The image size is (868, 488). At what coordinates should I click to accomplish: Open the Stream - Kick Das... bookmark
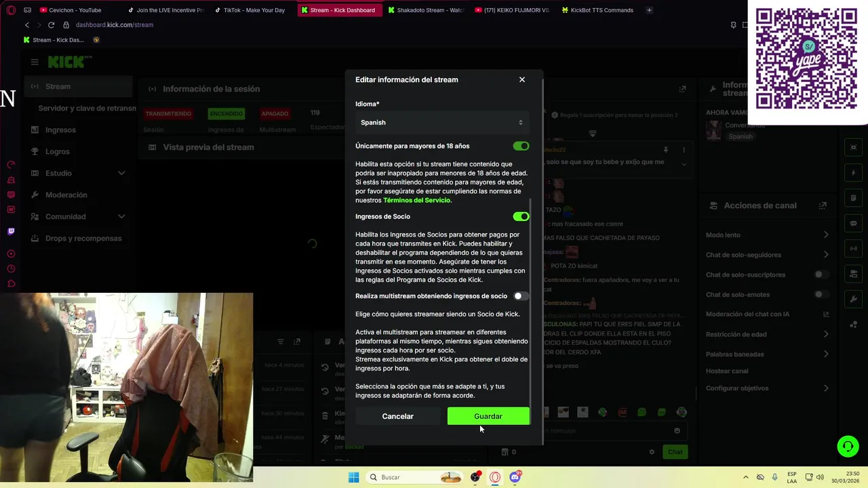click(x=54, y=40)
